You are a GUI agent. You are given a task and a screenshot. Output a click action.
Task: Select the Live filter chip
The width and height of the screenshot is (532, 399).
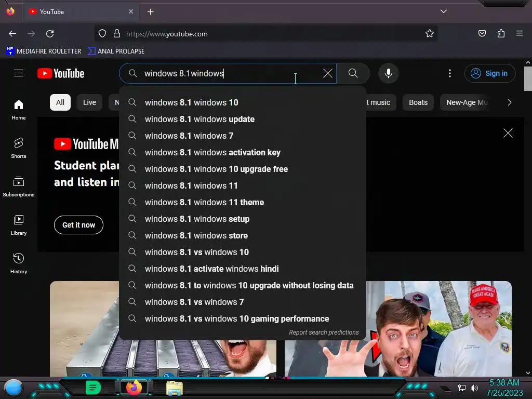tap(89, 102)
